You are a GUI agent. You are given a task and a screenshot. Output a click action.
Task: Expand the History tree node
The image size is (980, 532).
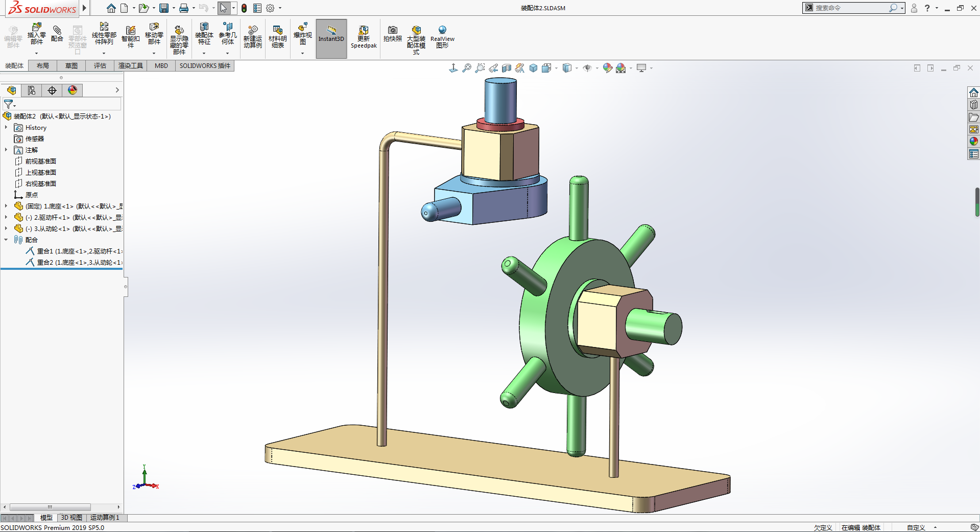[6, 128]
